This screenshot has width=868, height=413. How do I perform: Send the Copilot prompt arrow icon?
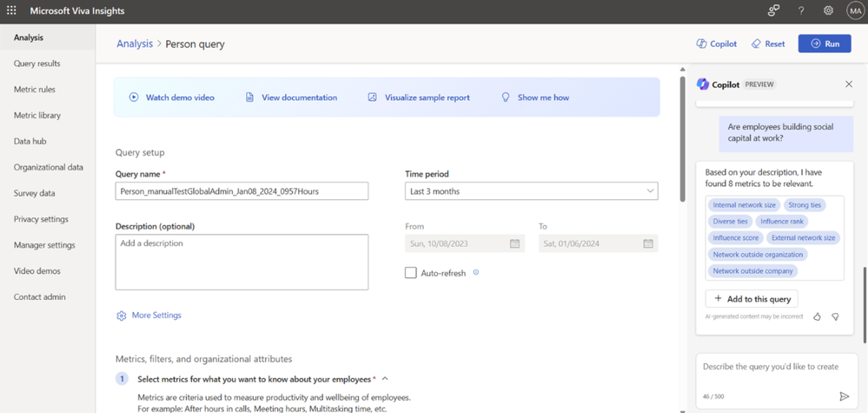pos(844,396)
